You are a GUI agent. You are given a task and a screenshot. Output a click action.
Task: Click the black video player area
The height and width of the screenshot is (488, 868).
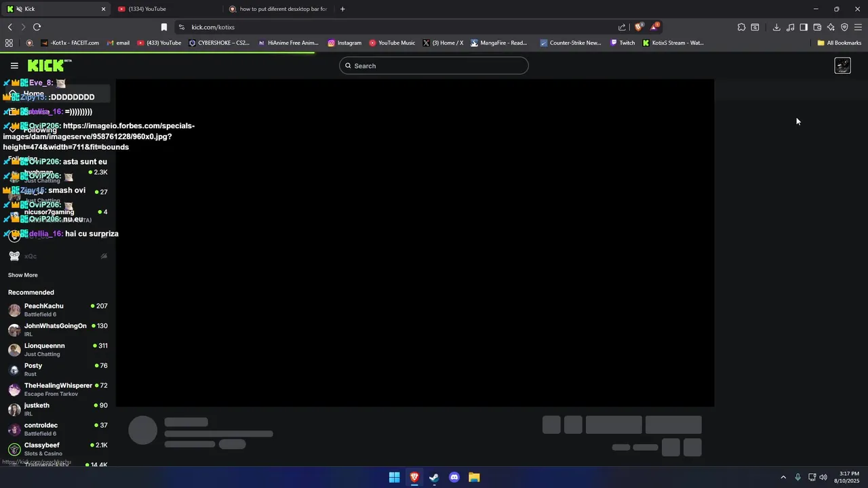tap(415, 243)
